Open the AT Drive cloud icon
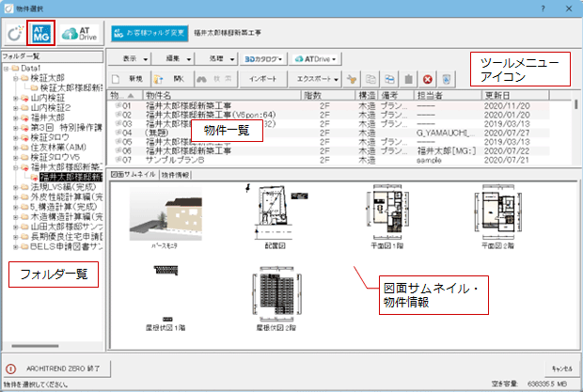Screen dimensions: 583x392 tap(80, 32)
